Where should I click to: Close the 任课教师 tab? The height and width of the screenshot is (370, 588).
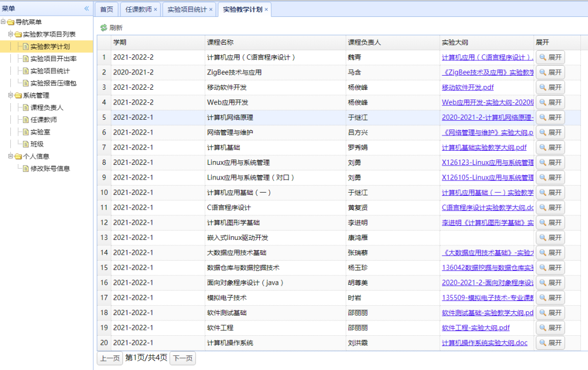click(155, 10)
